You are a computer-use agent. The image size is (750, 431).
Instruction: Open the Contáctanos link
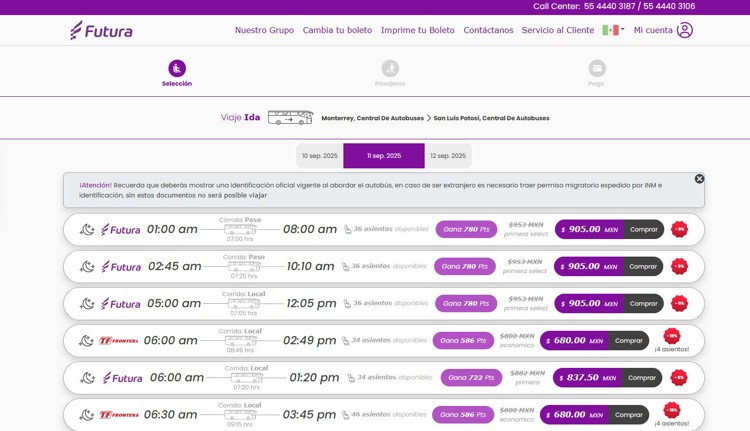(x=488, y=30)
